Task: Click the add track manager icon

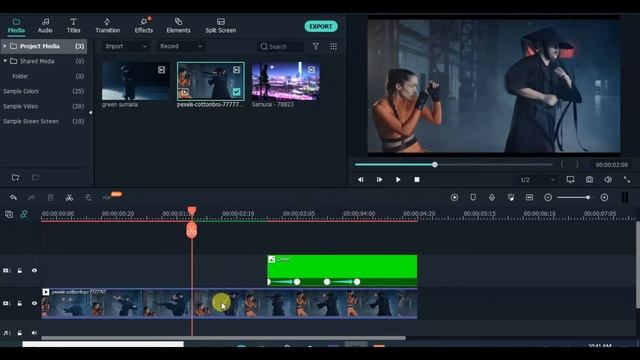Action: tap(9, 214)
